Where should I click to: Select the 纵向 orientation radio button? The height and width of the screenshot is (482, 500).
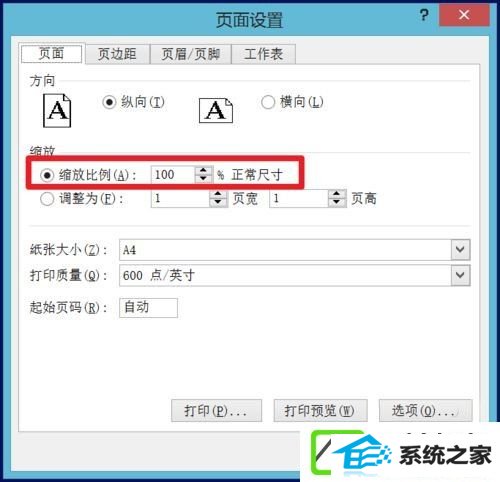pos(109,102)
